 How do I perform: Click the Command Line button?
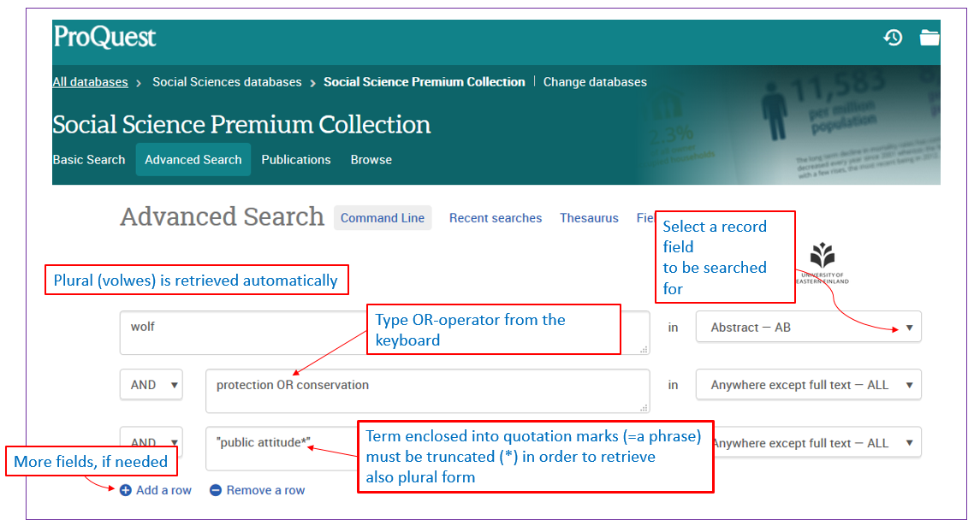tap(383, 218)
